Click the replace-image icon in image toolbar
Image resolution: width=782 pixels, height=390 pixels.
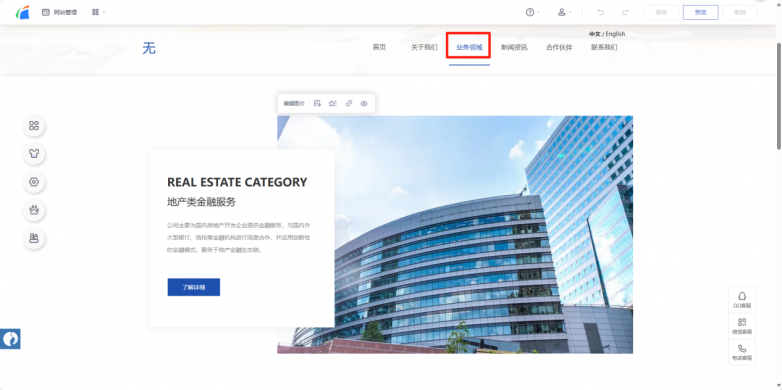pyautogui.click(x=317, y=104)
